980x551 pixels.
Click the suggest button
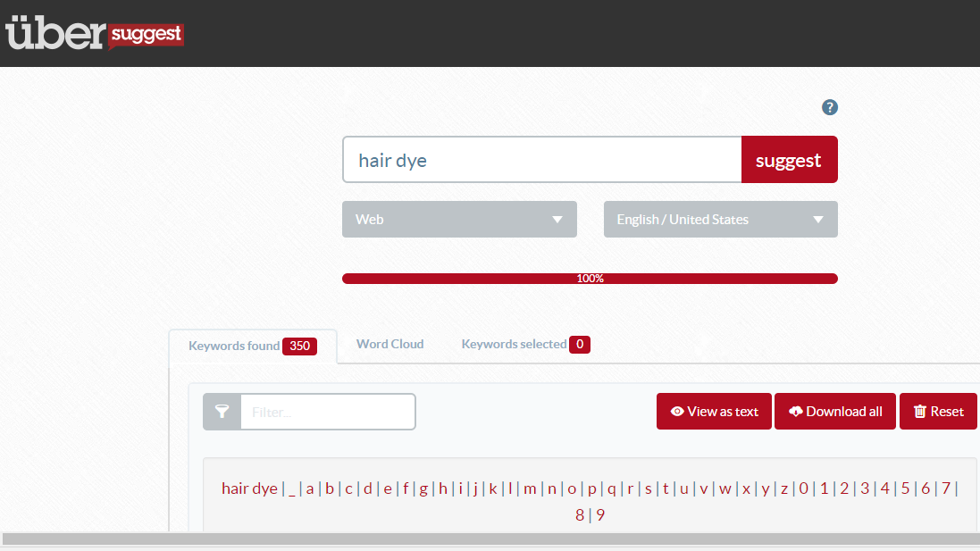tap(789, 160)
